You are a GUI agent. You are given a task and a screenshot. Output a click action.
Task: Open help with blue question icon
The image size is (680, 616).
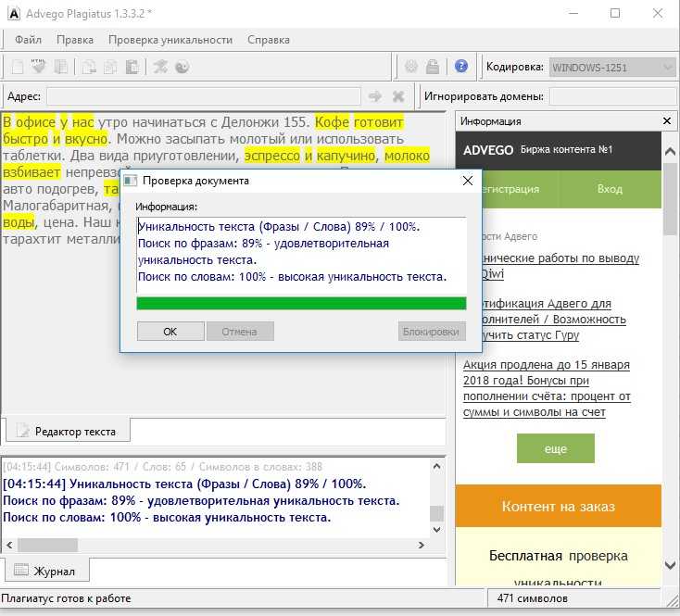pos(461,66)
